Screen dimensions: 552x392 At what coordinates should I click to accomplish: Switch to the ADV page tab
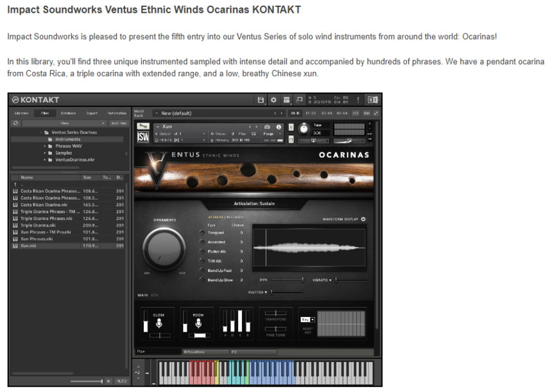coord(154,295)
